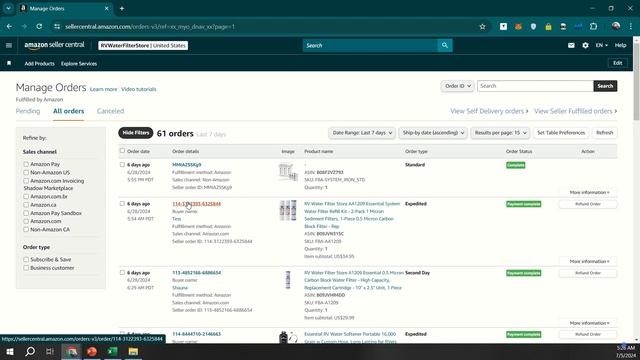This screenshot has width=640, height=360.
Task: Open Windows taskbar search
Action: pos(30,351)
